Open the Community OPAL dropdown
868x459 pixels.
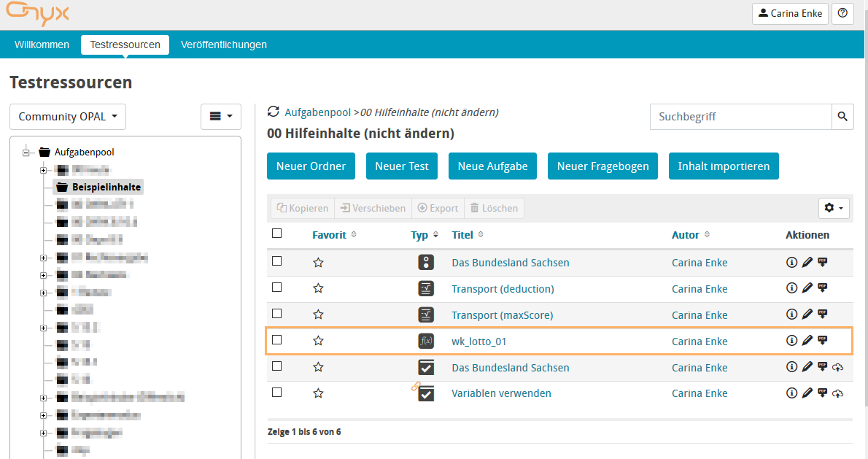pyautogui.click(x=68, y=117)
